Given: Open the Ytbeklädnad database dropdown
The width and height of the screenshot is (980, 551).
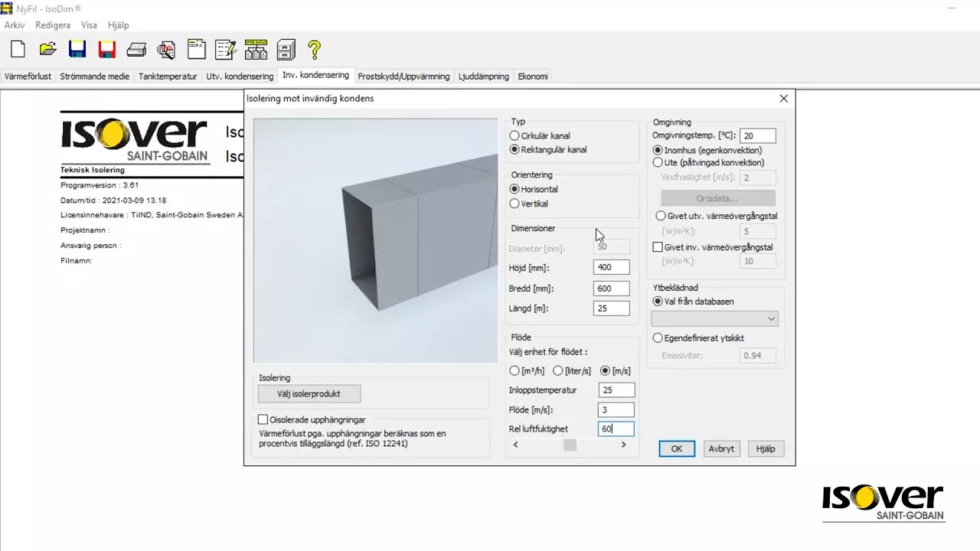Looking at the screenshot, I should (714, 318).
